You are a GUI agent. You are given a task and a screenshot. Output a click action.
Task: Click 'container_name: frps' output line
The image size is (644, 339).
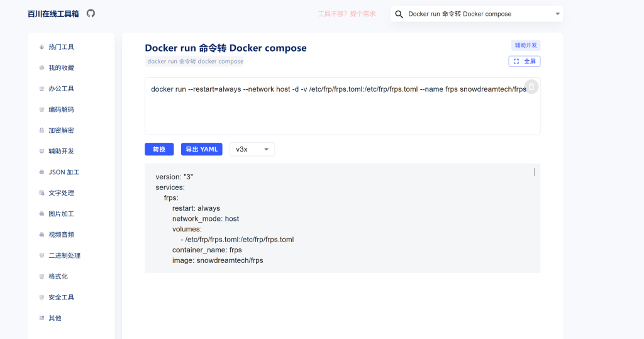pyautogui.click(x=207, y=250)
